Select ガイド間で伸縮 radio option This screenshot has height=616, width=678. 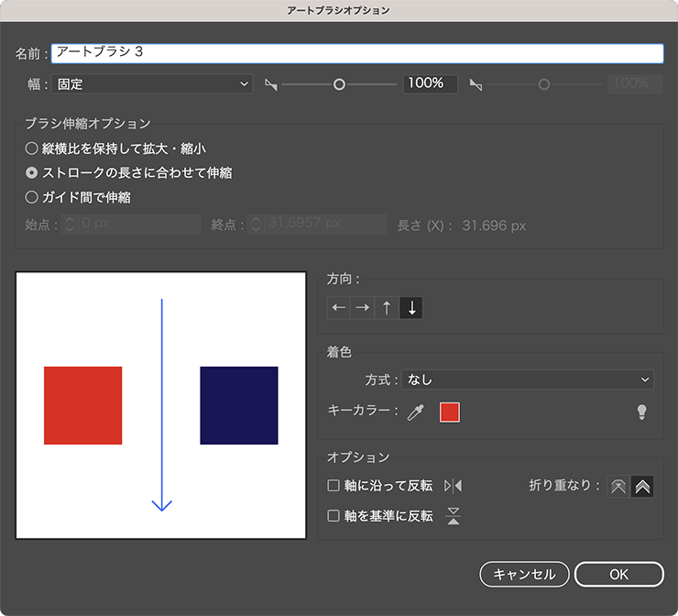(32, 196)
